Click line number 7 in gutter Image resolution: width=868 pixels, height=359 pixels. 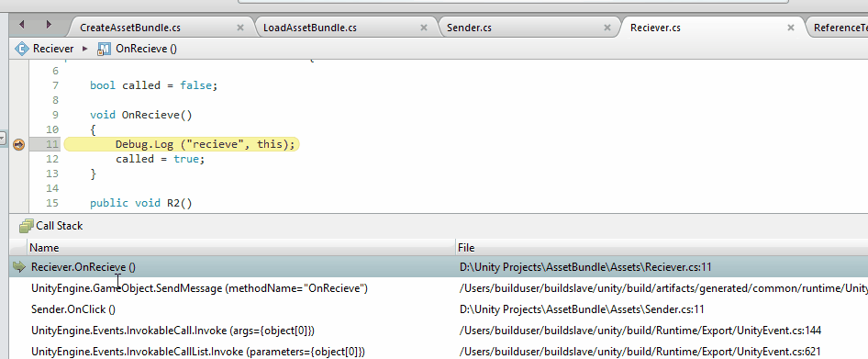[55, 85]
